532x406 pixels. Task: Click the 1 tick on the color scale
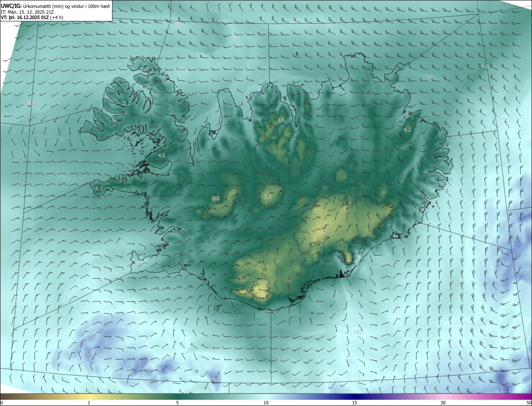[89, 403]
